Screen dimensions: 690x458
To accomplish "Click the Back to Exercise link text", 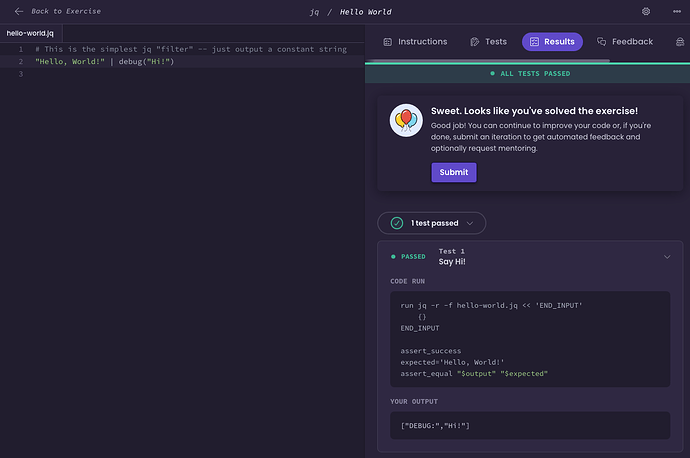I will 66,11.
